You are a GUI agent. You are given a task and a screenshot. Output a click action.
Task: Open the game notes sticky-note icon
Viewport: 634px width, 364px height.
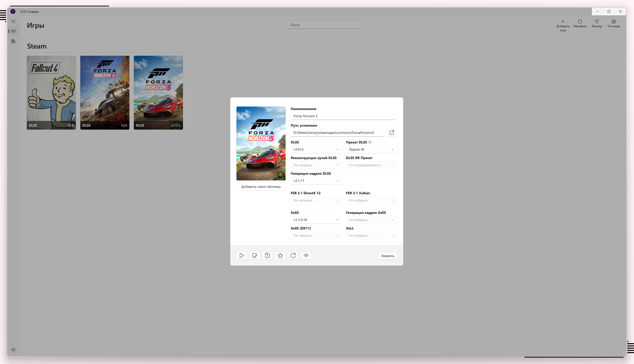click(255, 255)
